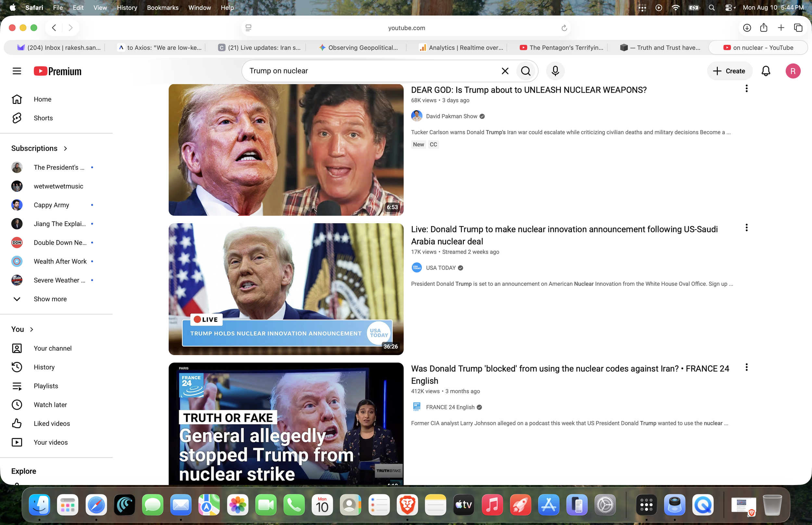Switch to Truth and Trust tab

pos(660,48)
